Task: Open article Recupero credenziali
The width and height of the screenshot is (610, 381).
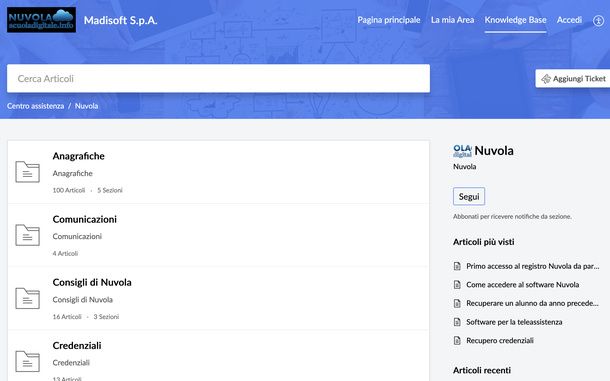Action: click(500, 341)
